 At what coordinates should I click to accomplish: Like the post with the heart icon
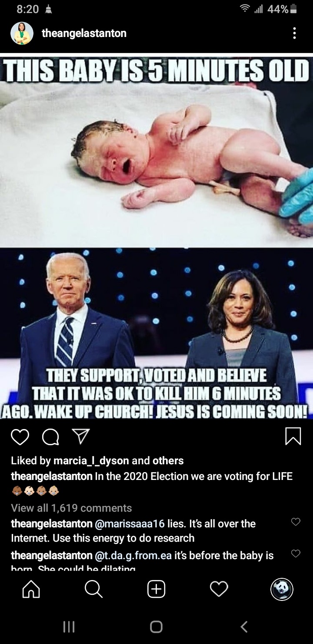[x=20, y=436]
